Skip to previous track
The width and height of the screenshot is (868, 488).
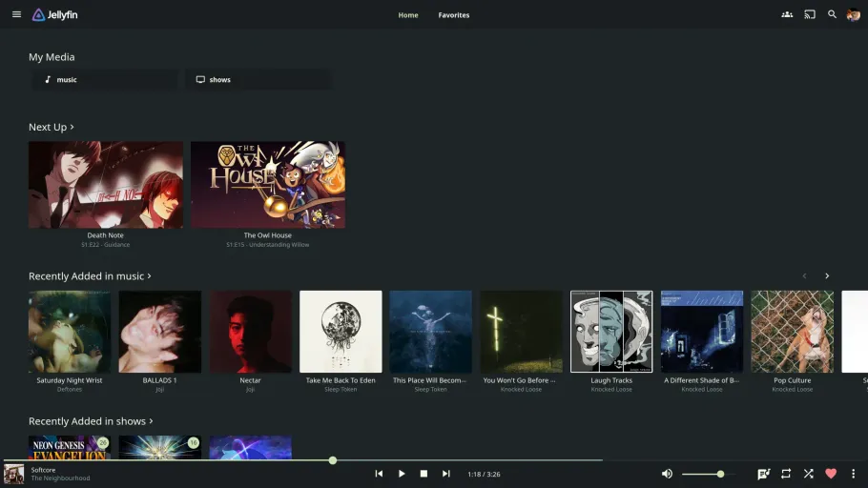click(x=379, y=474)
